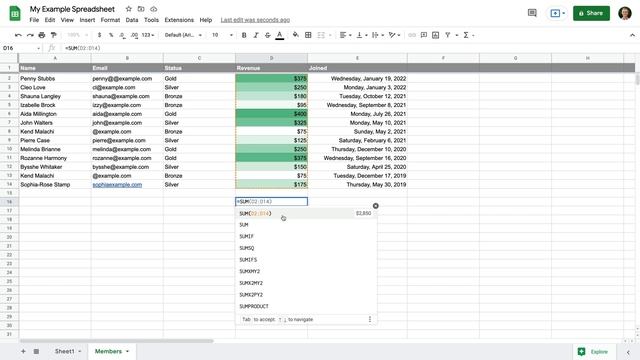Click 'Last edit was seconds ago' link
Viewport: 640px width, 360px height.
pos(255,20)
